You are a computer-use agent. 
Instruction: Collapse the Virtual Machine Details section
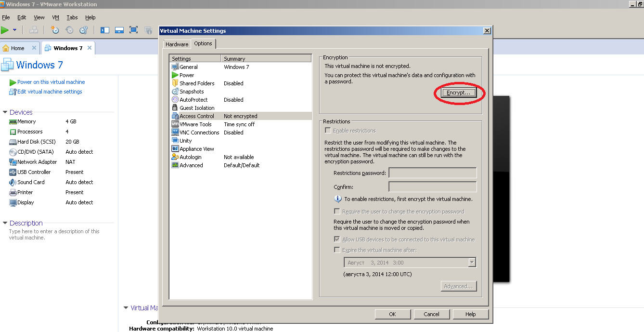click(x=126, y=308)
